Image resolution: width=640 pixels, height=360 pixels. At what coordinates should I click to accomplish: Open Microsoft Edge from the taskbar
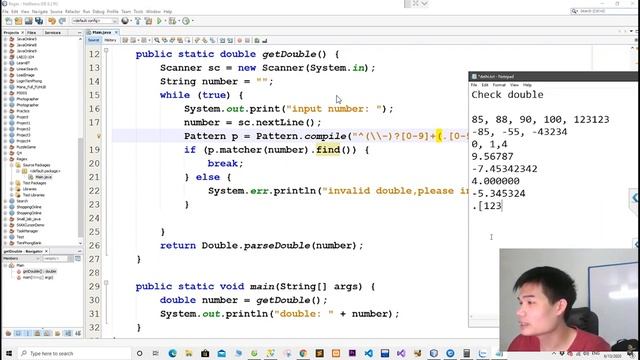coord(172,353)
